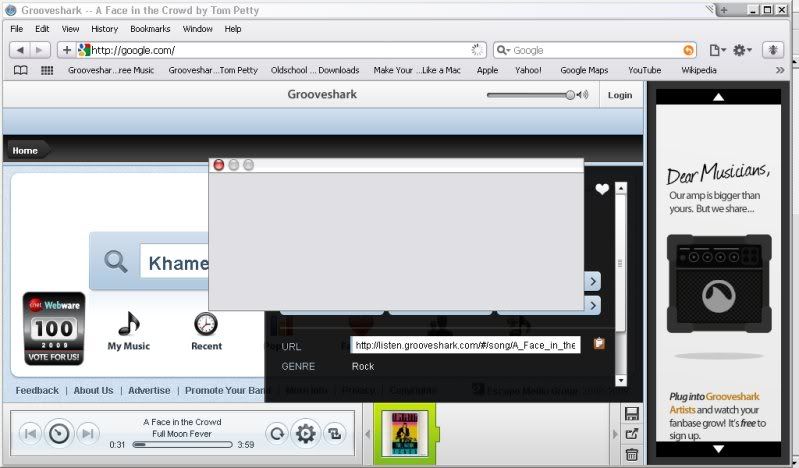Adjust the Grooveshark volume slider
This screenshot has width=799, height=468.
530,95
